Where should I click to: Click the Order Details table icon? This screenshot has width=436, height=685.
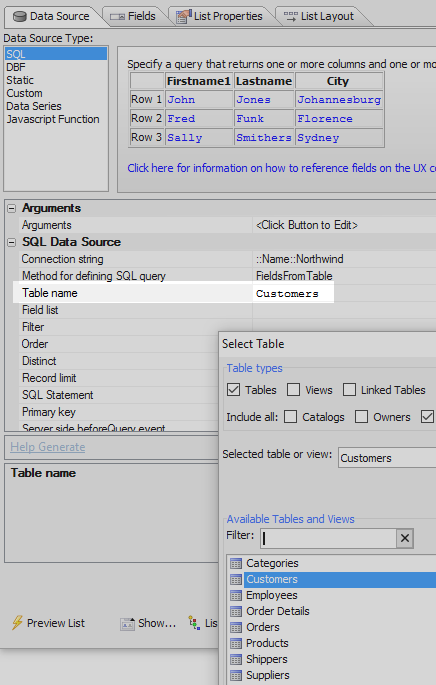[x=236, y=612]
